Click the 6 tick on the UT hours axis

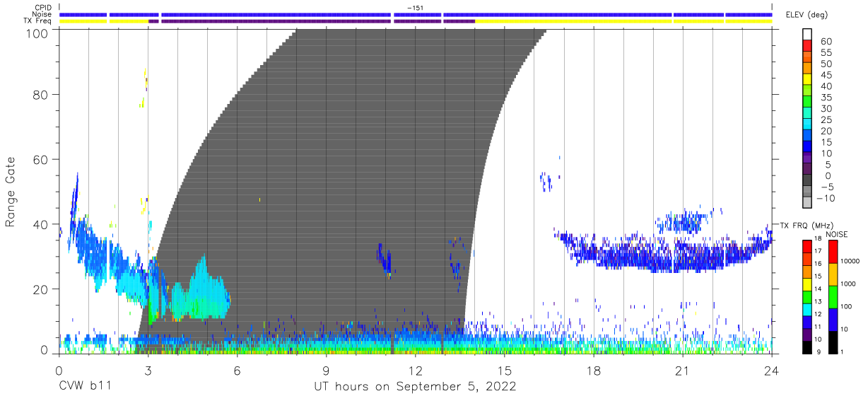pos(237,369)
